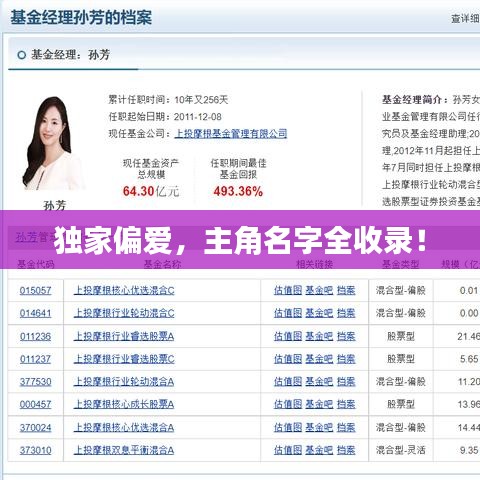
Task: Open 上投摩根行业睿选股票C fund page
Action: [124, 359]
